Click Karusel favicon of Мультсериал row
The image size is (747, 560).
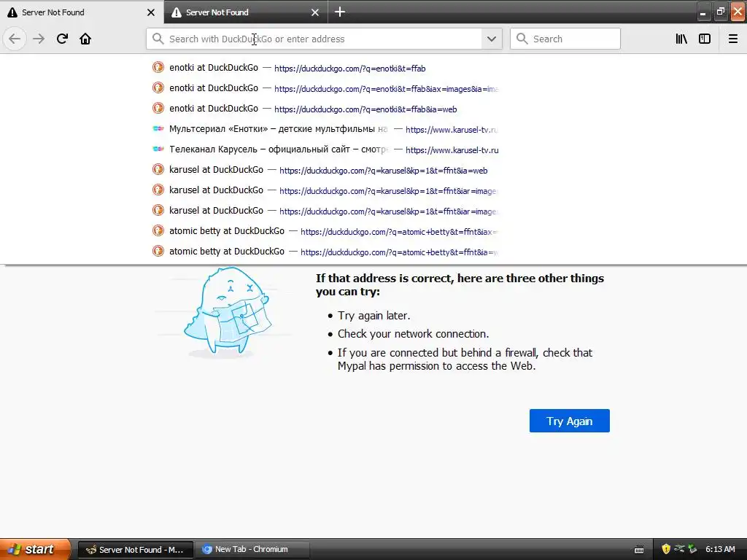click(158, 128)
